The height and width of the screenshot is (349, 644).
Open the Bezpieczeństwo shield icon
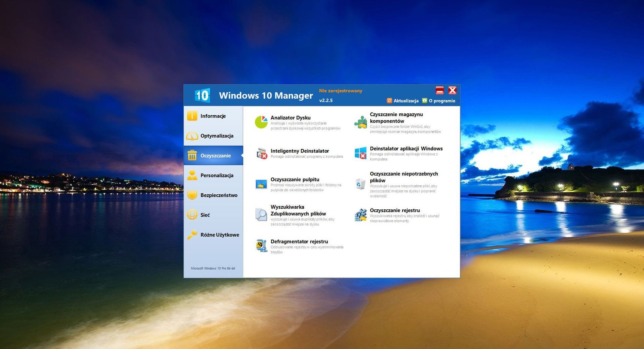click(x=192, y=195)
